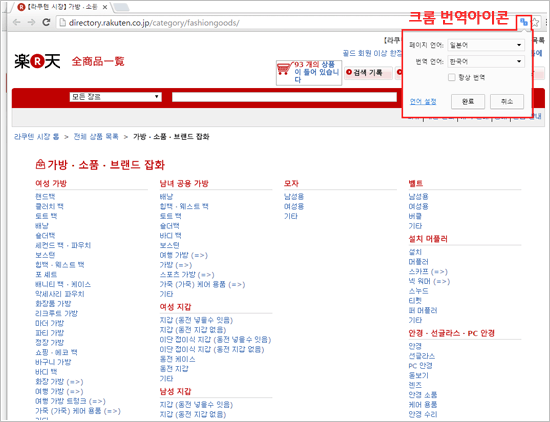Click the Chrome translate icon in address bar
Image resolution: width=550 pixels, height=422 pixels.
point(524,22)
